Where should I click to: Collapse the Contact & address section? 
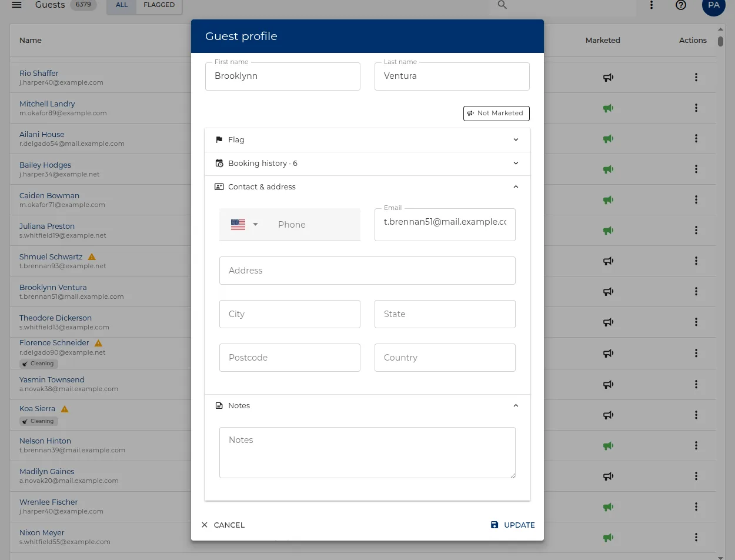point(367,187)
